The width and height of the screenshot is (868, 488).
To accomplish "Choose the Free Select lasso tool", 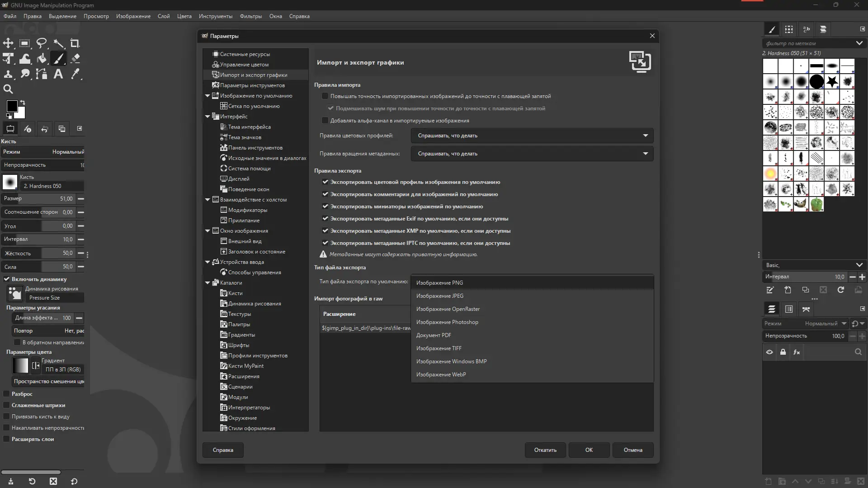I will point(42,43).
